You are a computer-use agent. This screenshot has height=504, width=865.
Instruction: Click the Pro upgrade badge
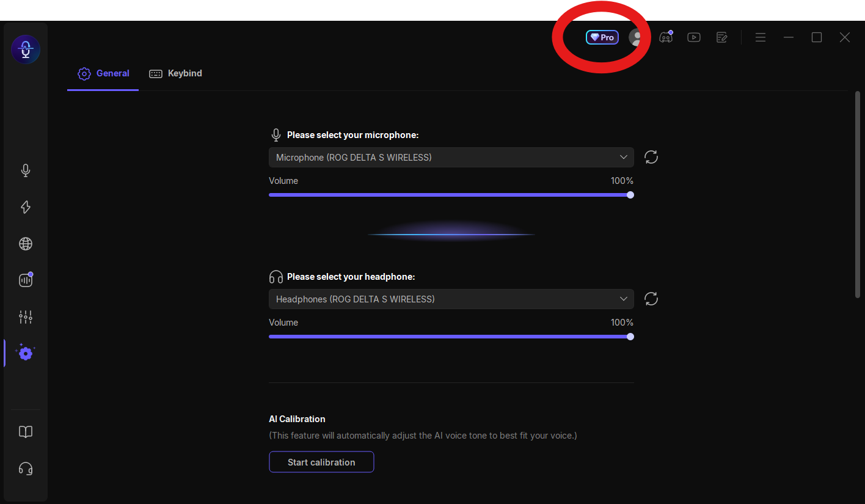pos(602,37)
